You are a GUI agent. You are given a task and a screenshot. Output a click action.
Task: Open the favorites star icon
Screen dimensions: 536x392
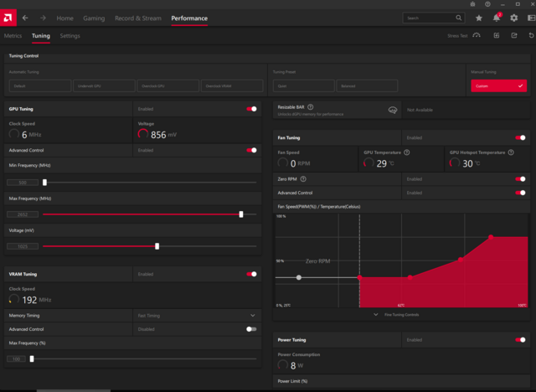pos(479,18)
